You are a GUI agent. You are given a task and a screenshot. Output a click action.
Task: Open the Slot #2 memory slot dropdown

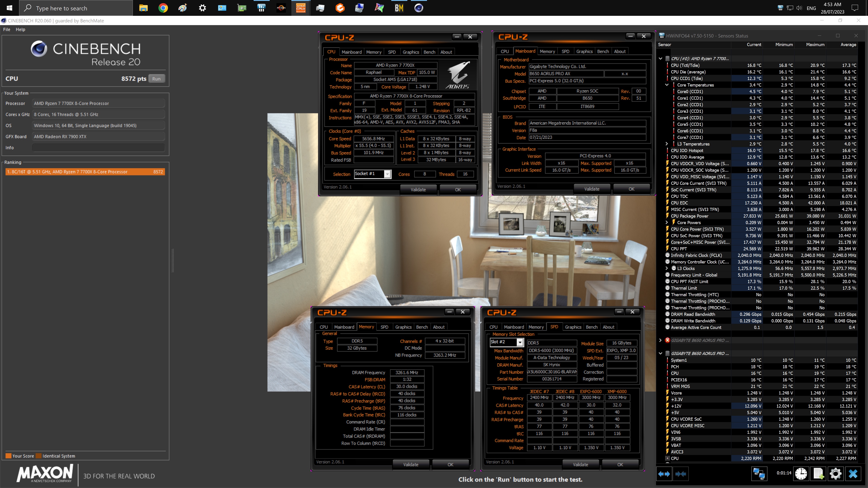click(520, 342)
